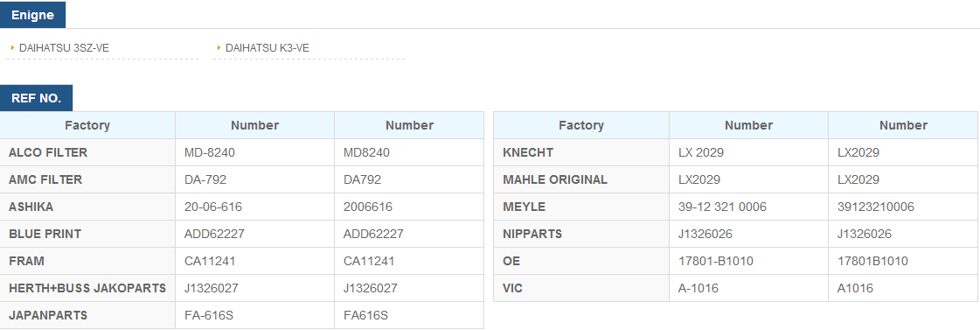Select the REF NO. tab
This screenshot has width=980, height=330.
[36, 98]
